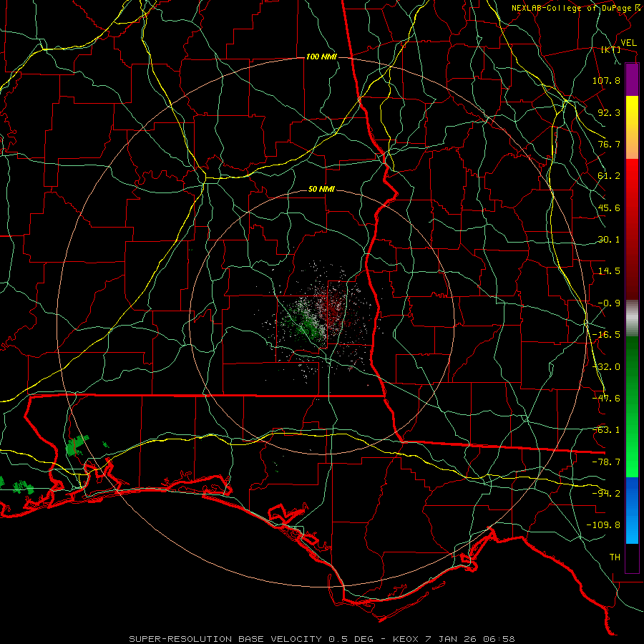The height and width of the screenshot is (644, 644).
Task: Click the 100 NMI range ring label
Action: point(321,57)
